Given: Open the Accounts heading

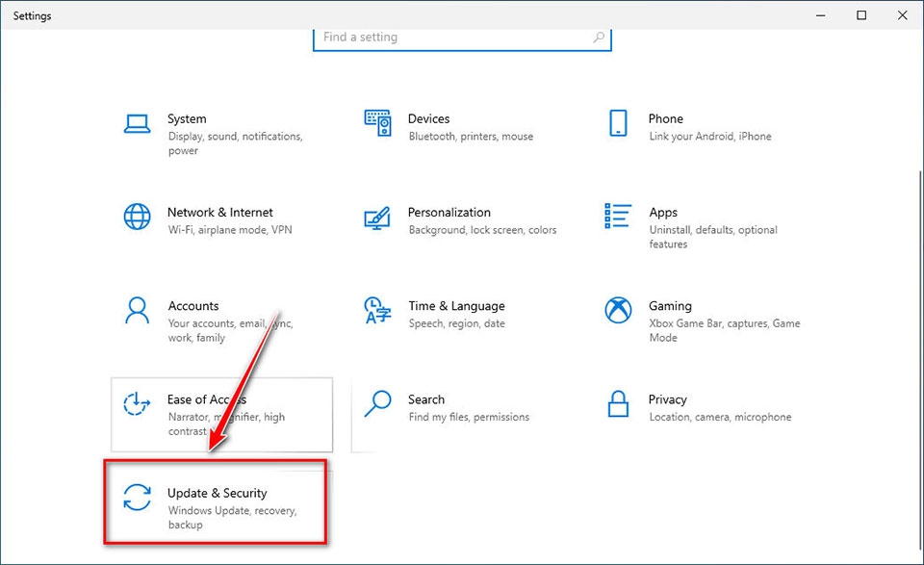Looking at the screenshot, I should [193, 306].
